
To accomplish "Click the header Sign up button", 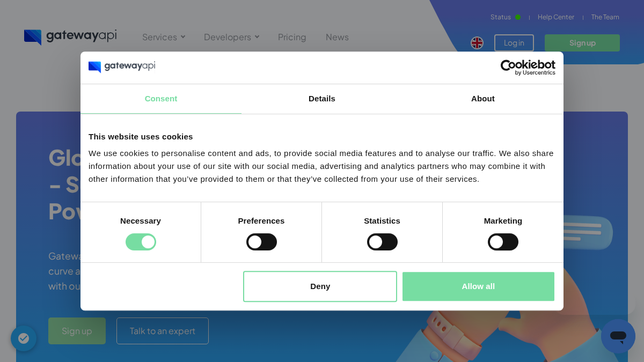I will pos(582,43).
